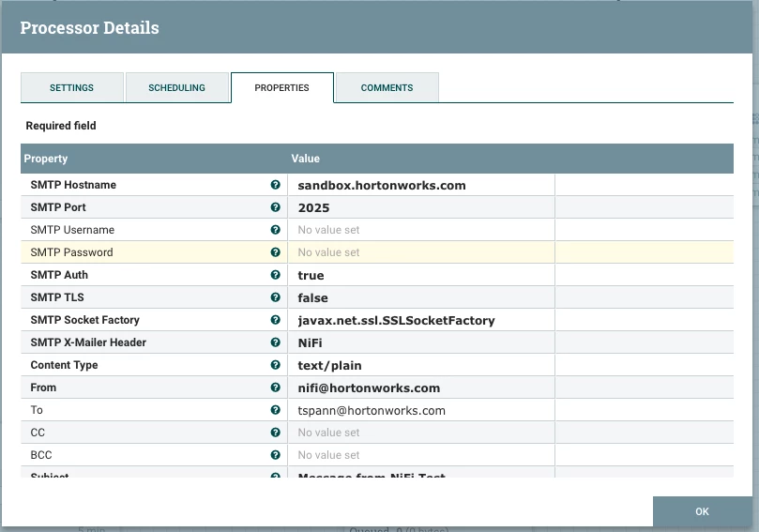Click help icon for SMTP Socket Factory
This screenshot has width=759, height=532.
[276, 320]
